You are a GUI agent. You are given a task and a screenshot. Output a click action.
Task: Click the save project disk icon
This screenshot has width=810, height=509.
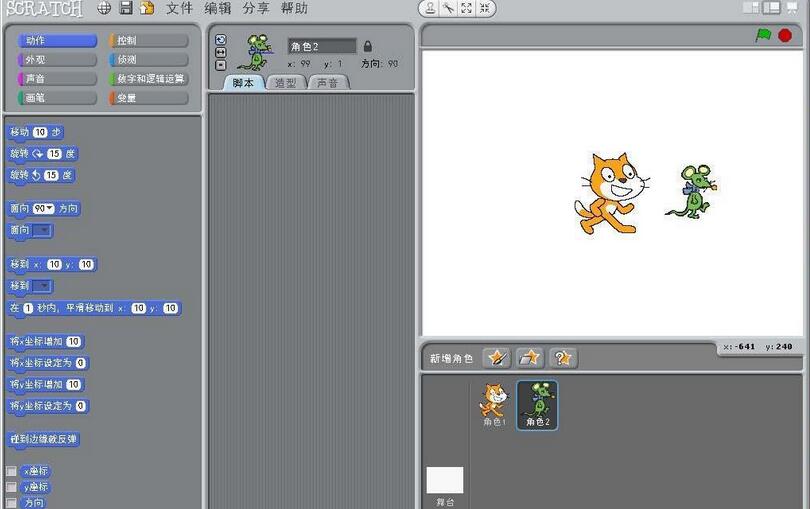(x=126, y=8)
